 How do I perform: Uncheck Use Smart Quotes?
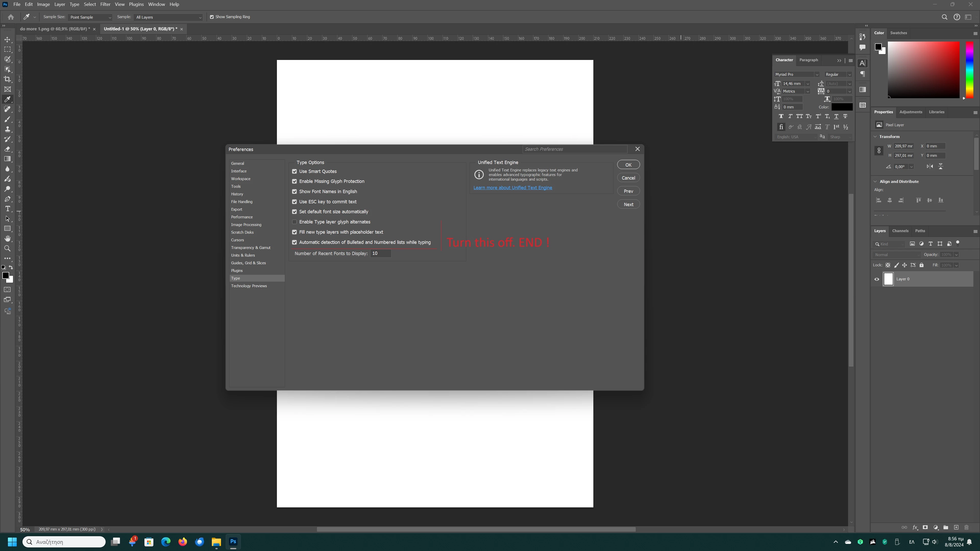coord(295,171)
